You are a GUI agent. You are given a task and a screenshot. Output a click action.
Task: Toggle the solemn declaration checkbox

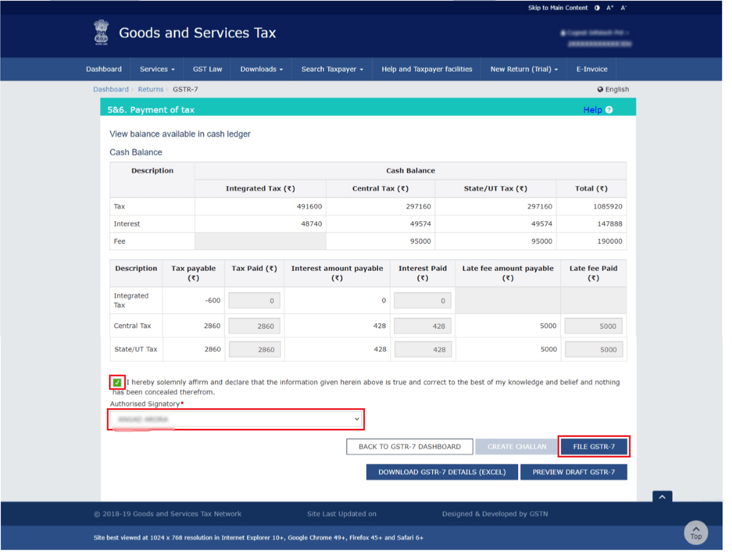116,382
